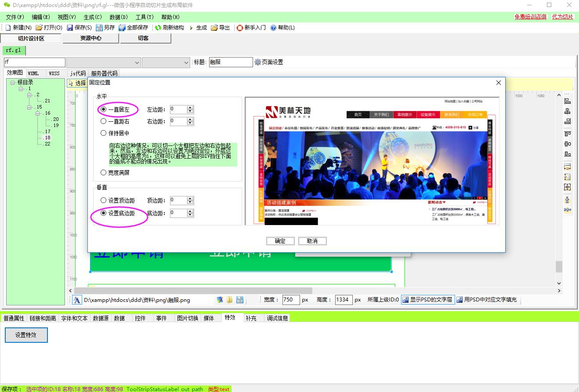Click the make same width icon
579x392 pixels.
coord(568,167)
